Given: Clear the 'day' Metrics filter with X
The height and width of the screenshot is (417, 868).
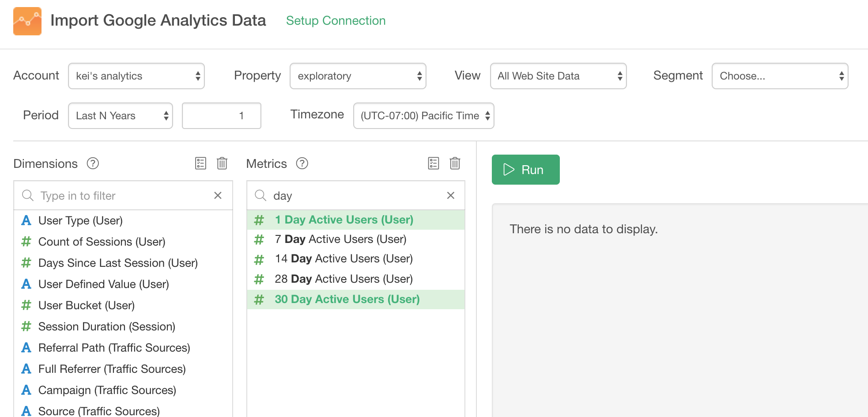Looking at the screenshot, I should [x=451, y=195].
